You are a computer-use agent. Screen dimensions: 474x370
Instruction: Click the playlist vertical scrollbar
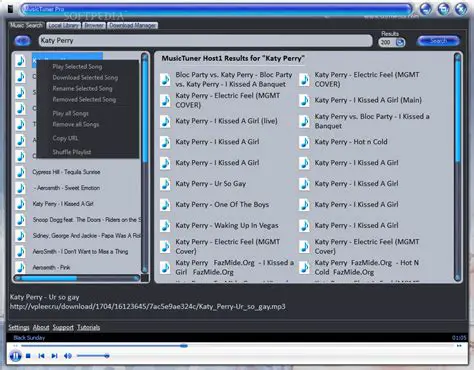(x=145, y=163)
